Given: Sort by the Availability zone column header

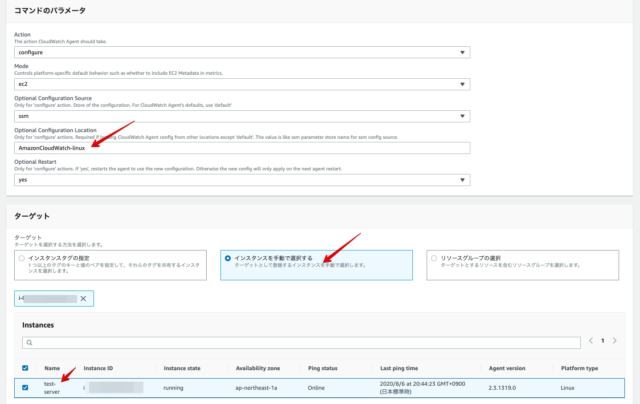Looking at the screenshot, I should click(x=258, y=368).
